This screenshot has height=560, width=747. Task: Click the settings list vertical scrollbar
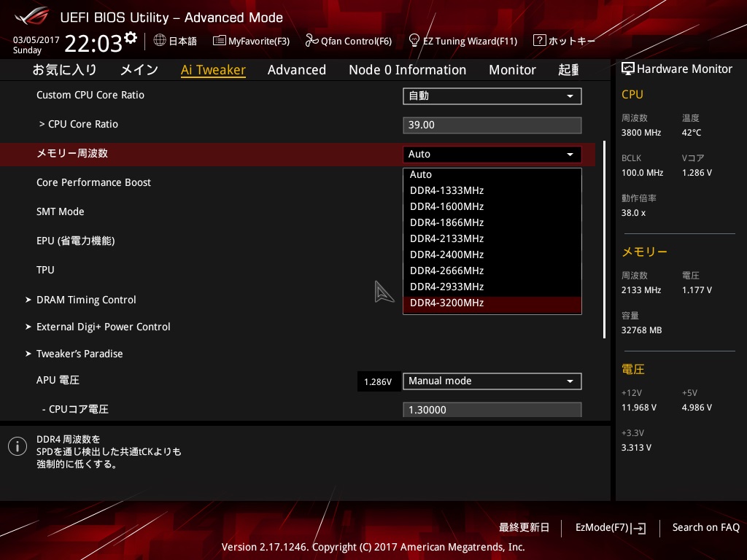[x=604, y=239]
